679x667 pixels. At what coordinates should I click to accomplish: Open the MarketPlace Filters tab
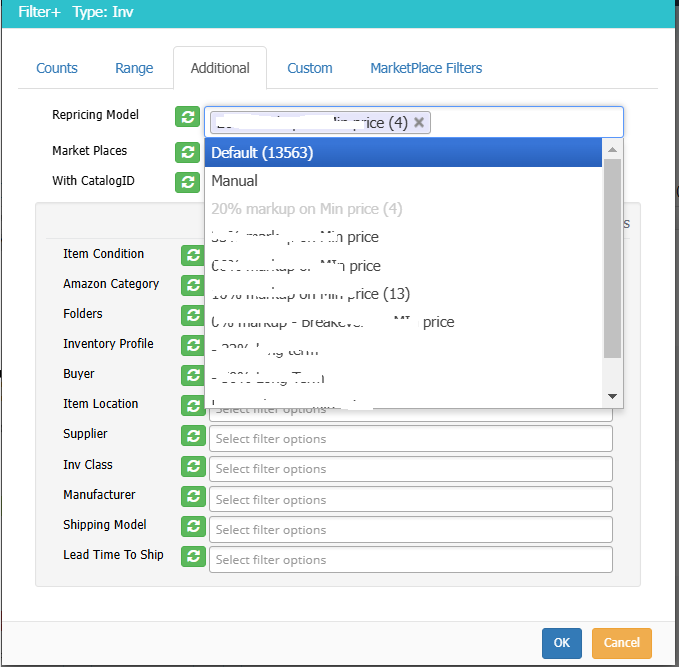click(x=426, y=68)
